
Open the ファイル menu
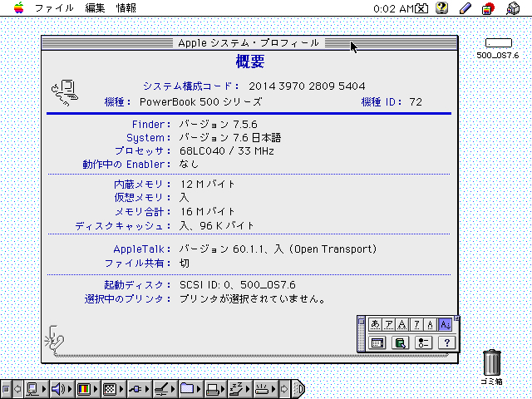[54, 7]
